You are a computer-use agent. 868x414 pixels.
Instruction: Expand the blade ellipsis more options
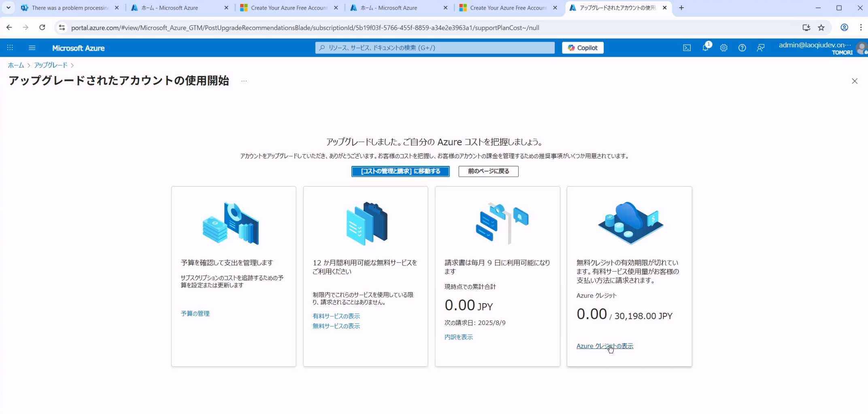pos(244,81)
